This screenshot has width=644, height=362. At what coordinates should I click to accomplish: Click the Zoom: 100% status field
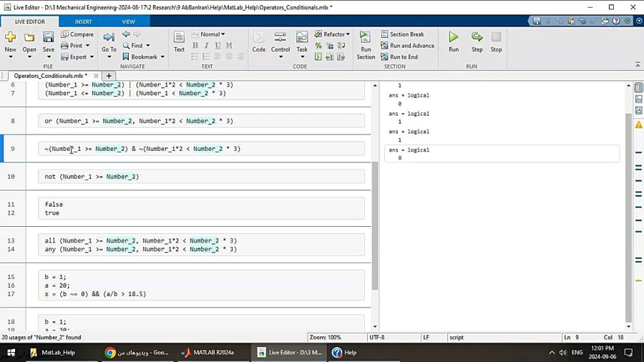(326, 338)
